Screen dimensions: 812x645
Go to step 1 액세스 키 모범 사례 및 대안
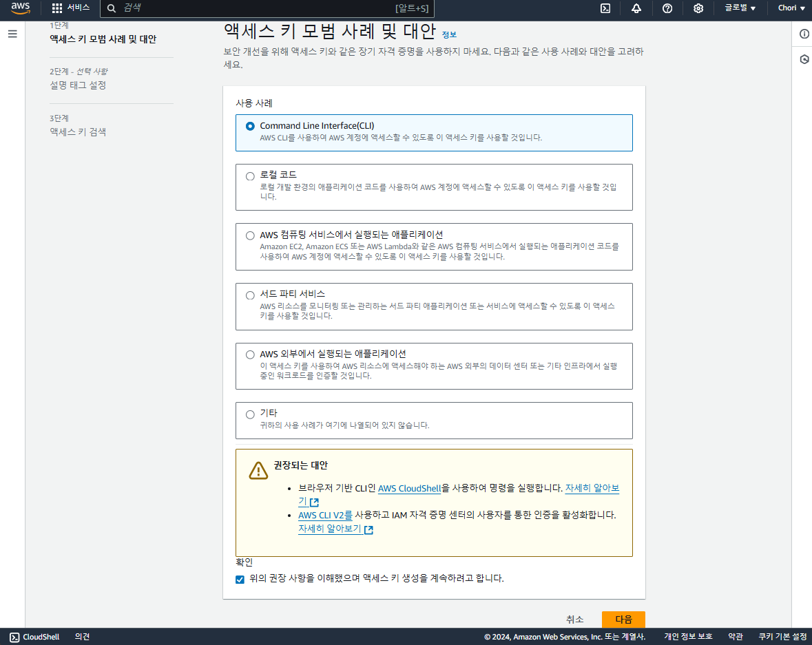click(x=103, y=39)
